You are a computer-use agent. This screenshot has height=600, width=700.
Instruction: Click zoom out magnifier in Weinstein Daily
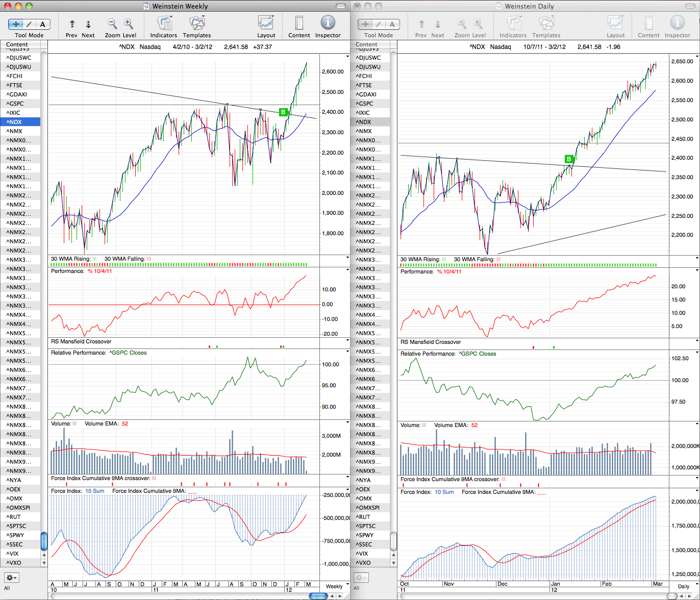(462, 23)
